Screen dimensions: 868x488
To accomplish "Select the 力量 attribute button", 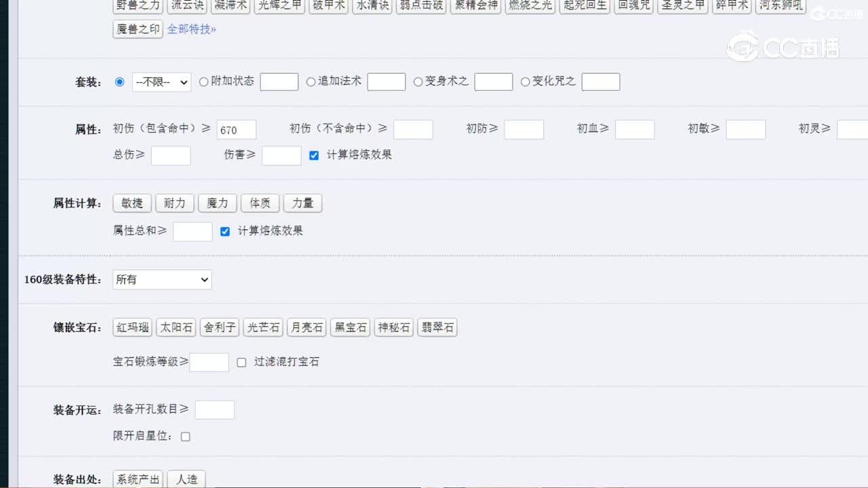I will 302,203.
